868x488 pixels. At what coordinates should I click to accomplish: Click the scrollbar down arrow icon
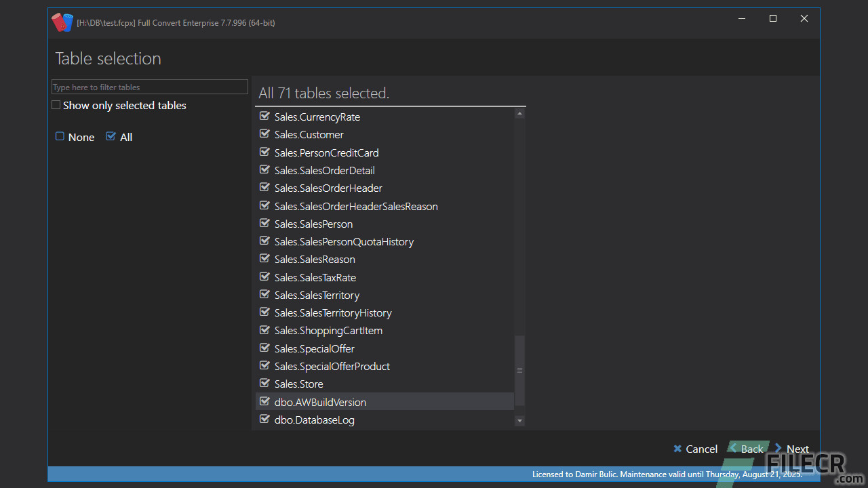pos(519,420)
